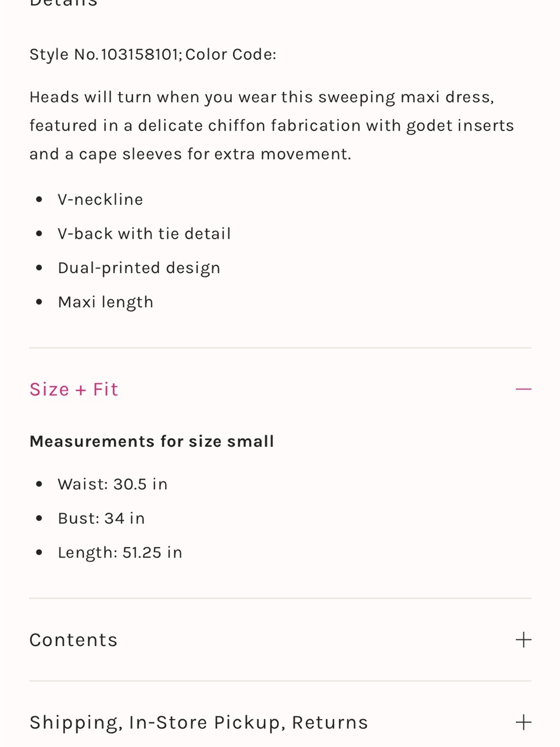This screenshot has width=560, height=747.
Task: Select the Style No. 103158101 text
Action: coord(106,54)
